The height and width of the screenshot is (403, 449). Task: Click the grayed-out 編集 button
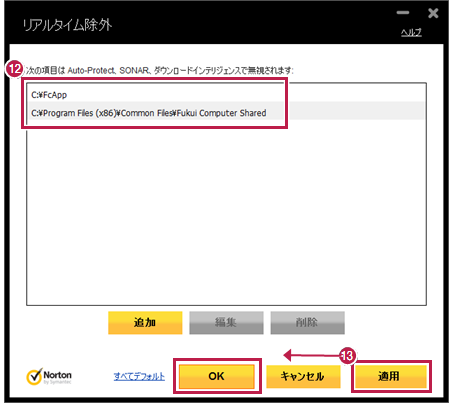(226, 322)
